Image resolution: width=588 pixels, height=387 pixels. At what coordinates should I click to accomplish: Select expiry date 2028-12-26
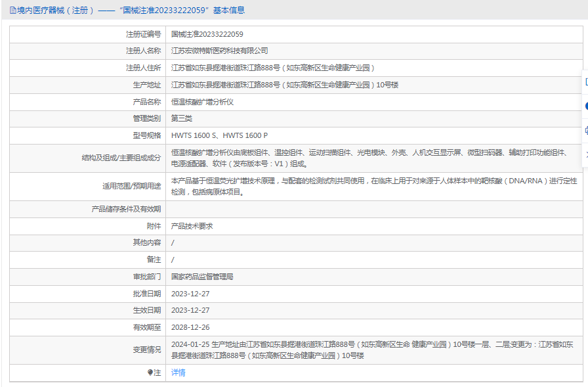click(190, 327)
